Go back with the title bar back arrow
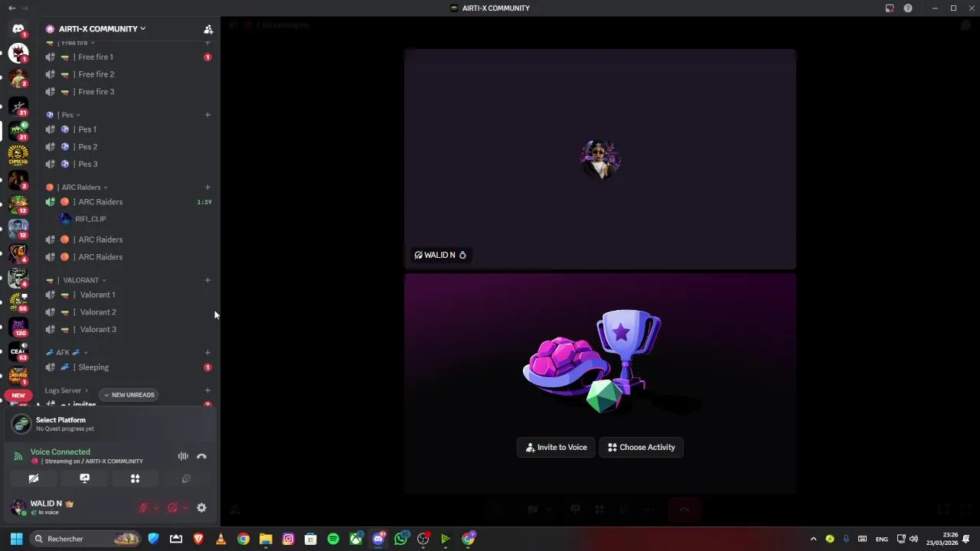The width and height of the screenshot is (980, 551). coord(11,8)
